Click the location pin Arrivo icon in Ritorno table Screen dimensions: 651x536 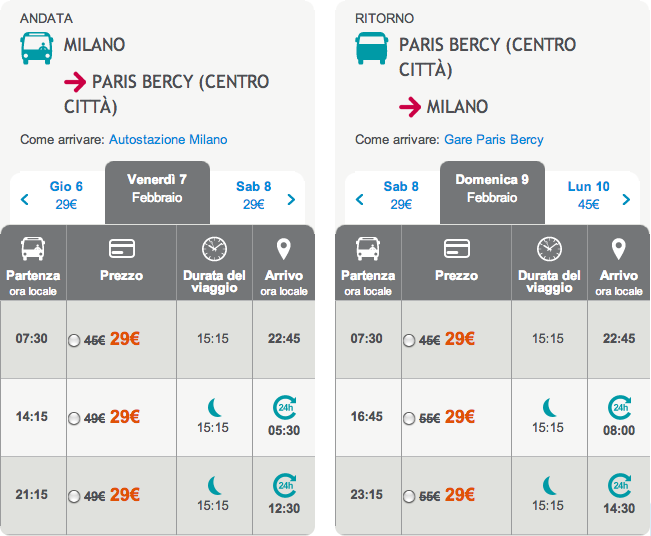pos(618,249)
